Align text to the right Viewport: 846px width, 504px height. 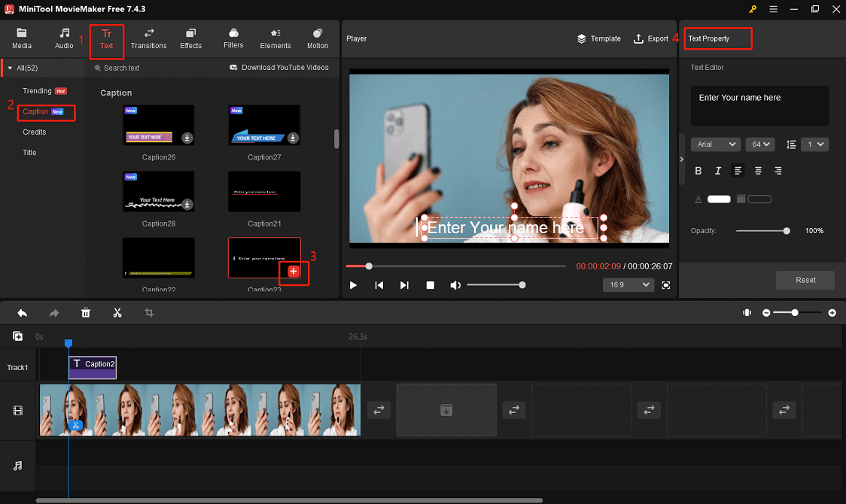[778, 171]
